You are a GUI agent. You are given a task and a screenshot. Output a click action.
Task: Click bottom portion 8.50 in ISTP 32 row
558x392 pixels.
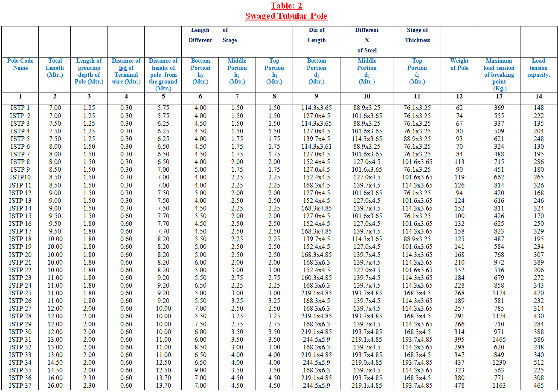pyautogui.click(x=201, y=347)
